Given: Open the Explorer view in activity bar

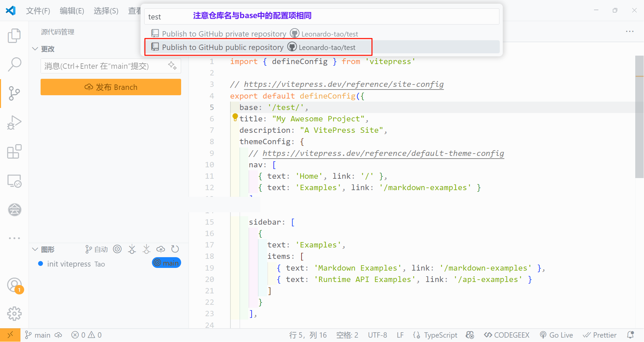Looking at the screenshot, I should click(14, 36).
